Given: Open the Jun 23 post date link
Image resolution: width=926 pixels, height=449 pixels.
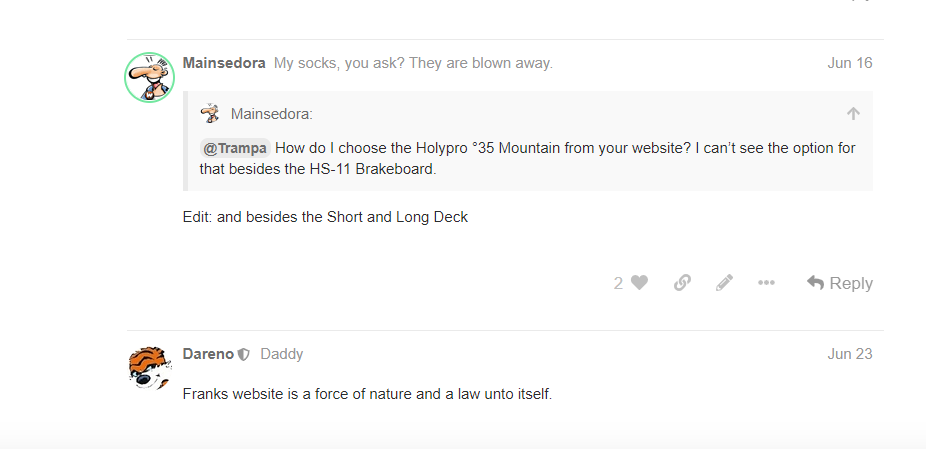Looking at the screenshot, I should pyautogui.click(x=849, y=354).
